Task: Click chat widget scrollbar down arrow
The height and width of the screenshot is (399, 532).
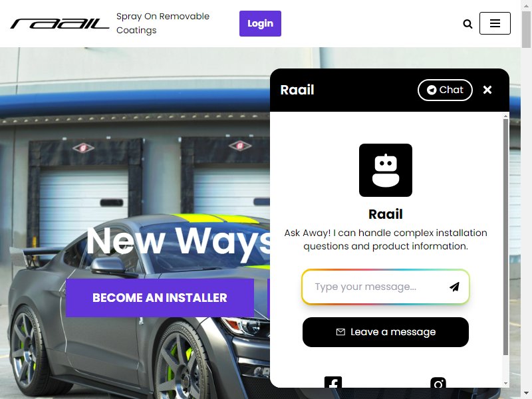Action: click(505, 384)
